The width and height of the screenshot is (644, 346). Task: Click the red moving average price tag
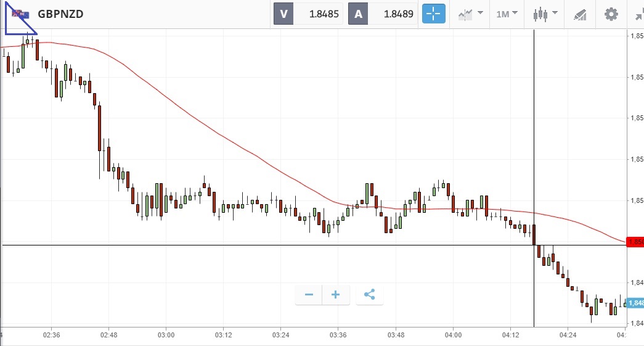pyautogui.click(x=635, y=242)
